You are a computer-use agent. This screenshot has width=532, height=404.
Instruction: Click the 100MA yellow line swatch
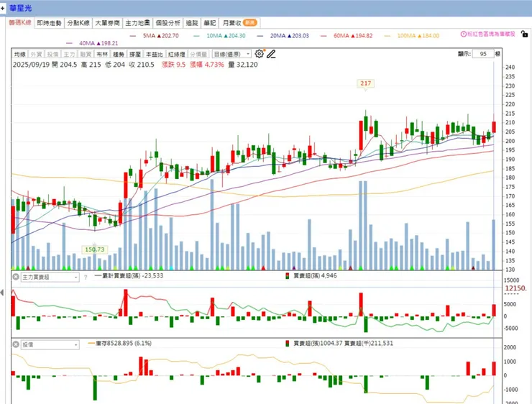387,36
